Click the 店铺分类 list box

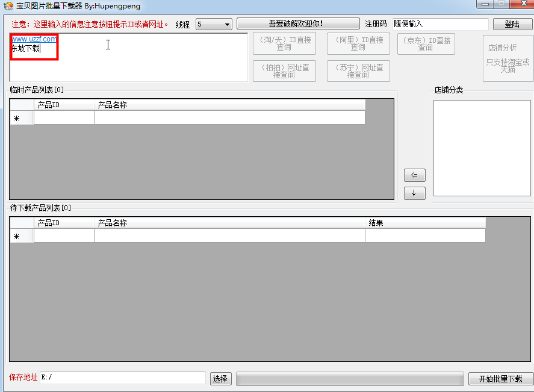[x=482, y=148]
